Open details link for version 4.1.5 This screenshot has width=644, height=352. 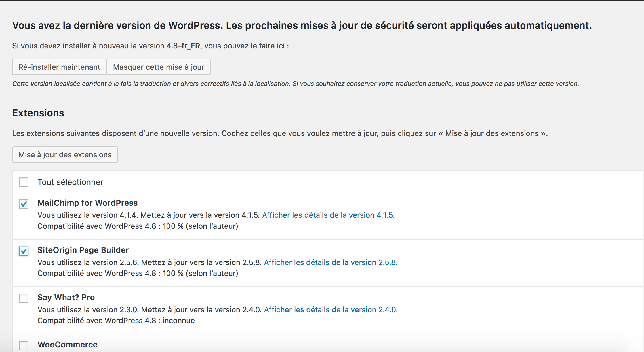coord(328,215)
